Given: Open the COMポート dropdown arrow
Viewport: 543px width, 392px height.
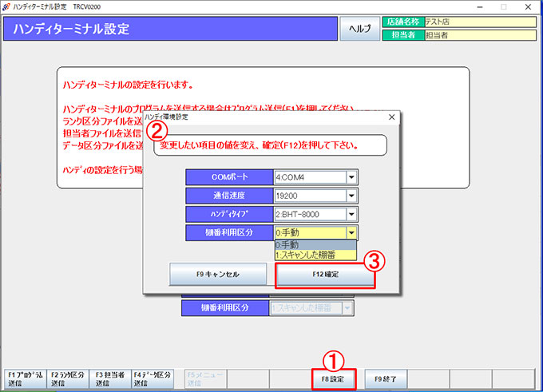Looking at the screenshot, I should pyautogui.click(x=351, y=177).
